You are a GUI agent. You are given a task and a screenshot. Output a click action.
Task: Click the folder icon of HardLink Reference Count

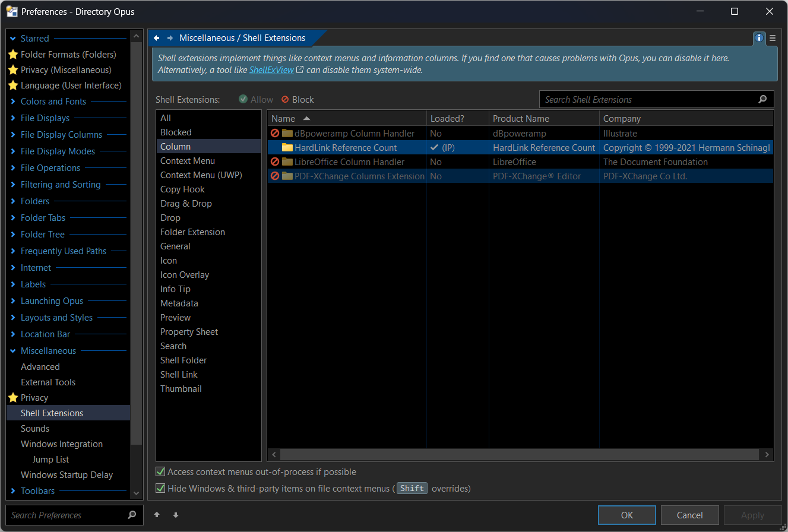287,147
